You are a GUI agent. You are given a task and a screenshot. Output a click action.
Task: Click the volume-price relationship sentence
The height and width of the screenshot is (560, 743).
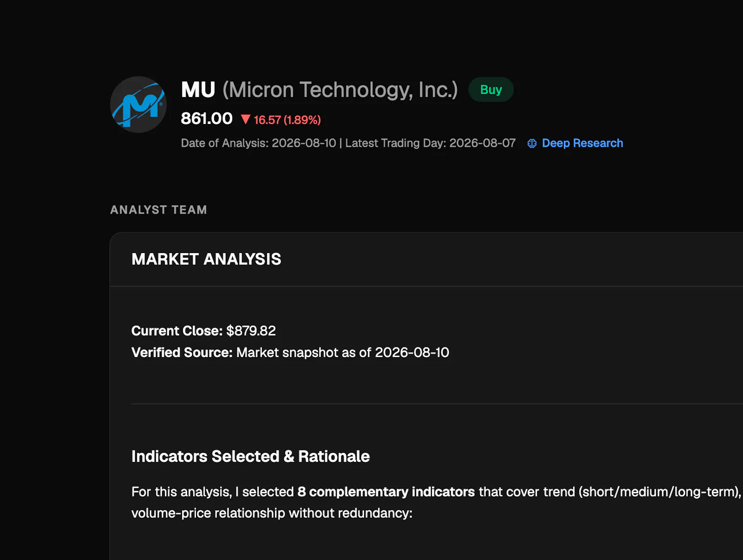pos(272,513)
